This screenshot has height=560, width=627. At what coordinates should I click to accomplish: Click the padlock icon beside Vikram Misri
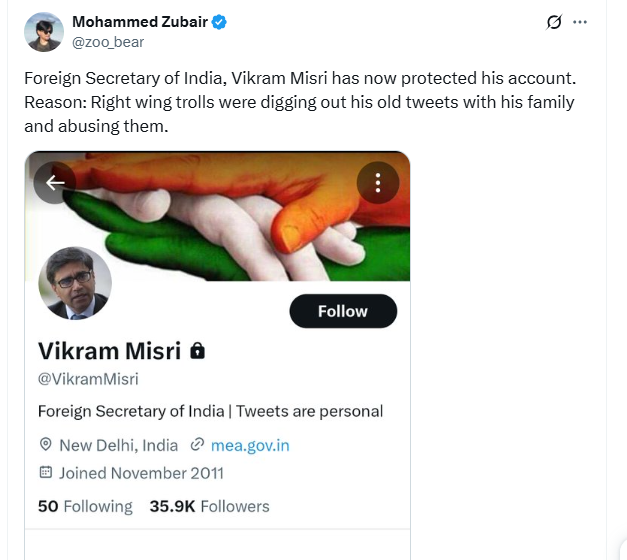pos(198,351)
